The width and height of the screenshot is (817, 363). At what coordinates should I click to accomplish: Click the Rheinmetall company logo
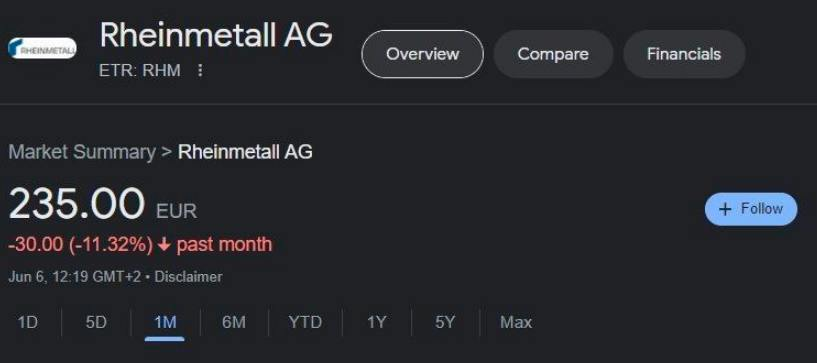(42, 48)
